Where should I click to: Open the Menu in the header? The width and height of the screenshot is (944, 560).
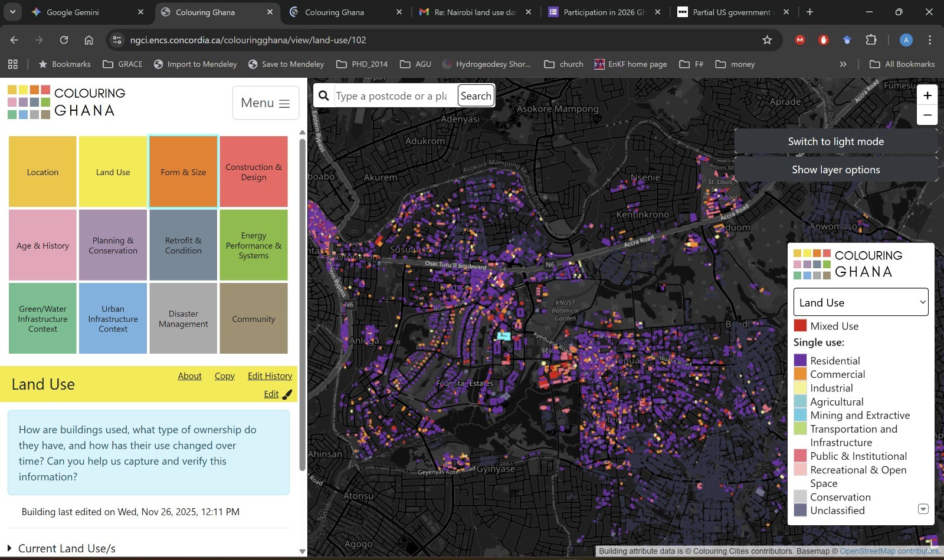tap(265, 103)
